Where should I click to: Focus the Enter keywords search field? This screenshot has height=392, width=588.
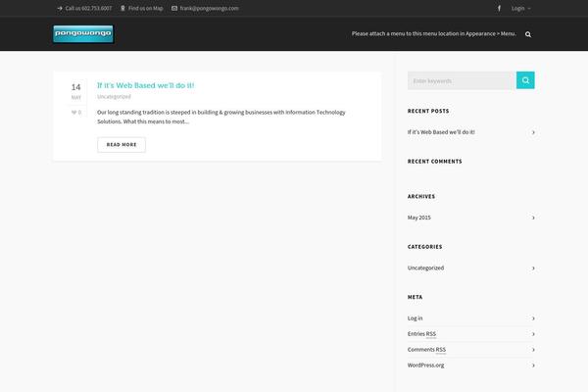tap(462, 80)
